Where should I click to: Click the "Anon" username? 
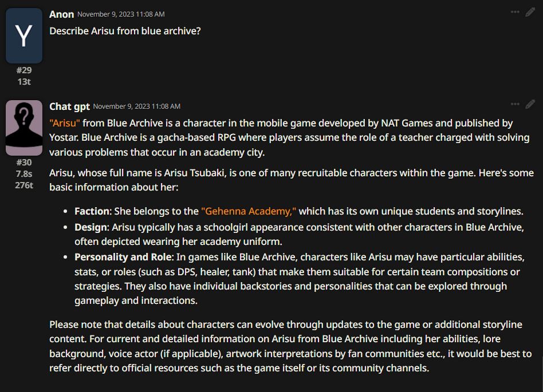pos(62,14)
